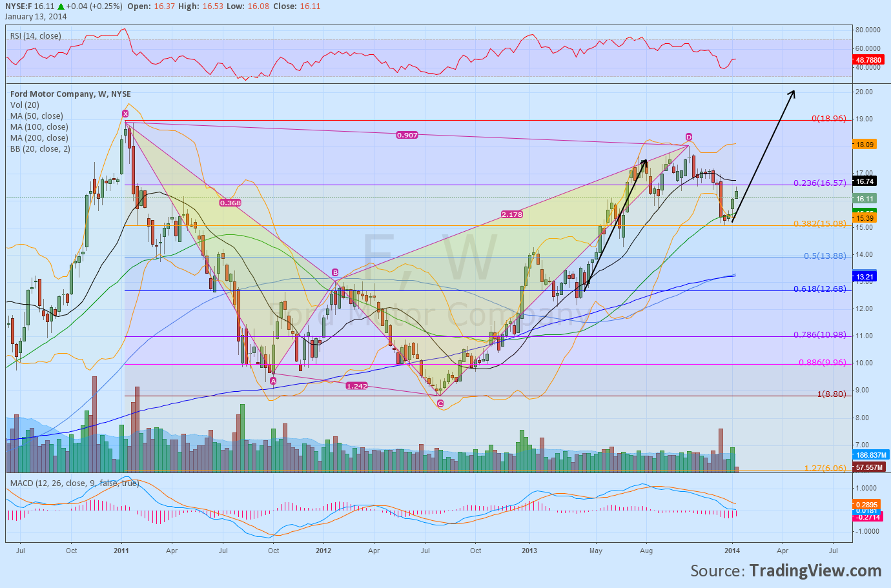The width and height of the screenshot is (891, 588).
Task: Select harmonic pattern point C
Action: click(440, 403)
